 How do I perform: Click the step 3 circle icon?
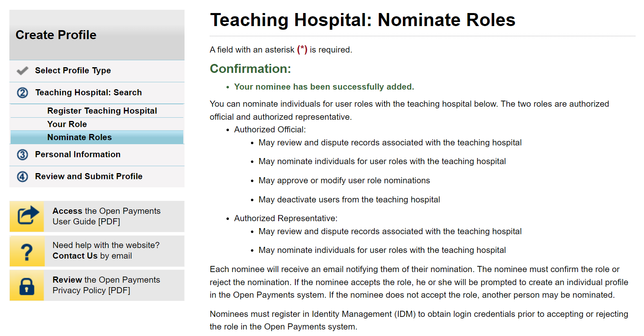point(22,155)
